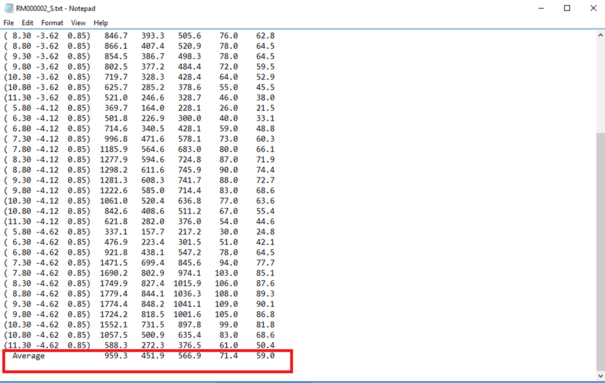Click value 1552.1 in the data
The height and width of the screenshot is (383, 605).
[113, 324]
